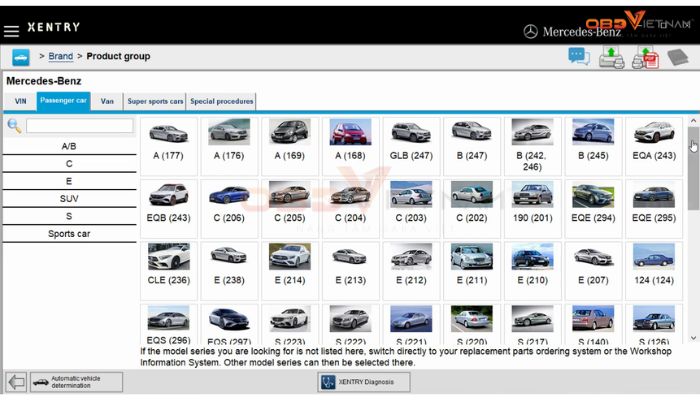Viewport: 700px width, 400px height.
Task: Select the EQE (294) model series
Action: point(593,208)
